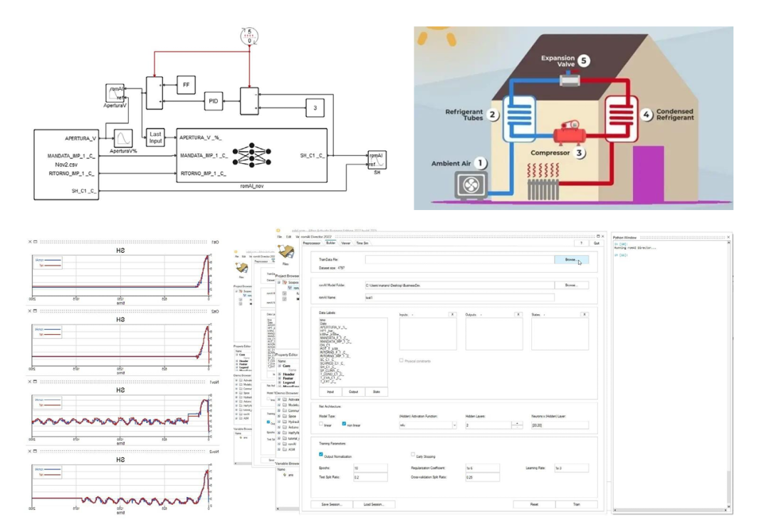This screenshot has width=769, height=532.
Task: Select APERTURA_V_%_ in Data Labels list
Action: [x=333, y=327]
